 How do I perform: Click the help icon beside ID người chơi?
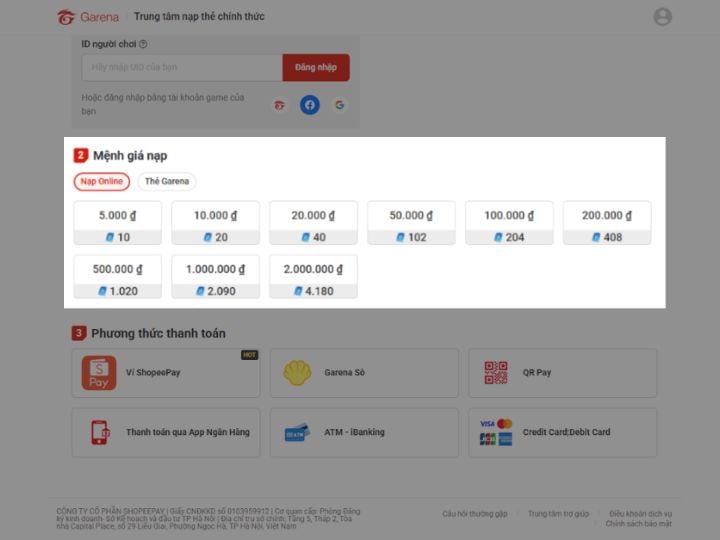coord(143,44)
